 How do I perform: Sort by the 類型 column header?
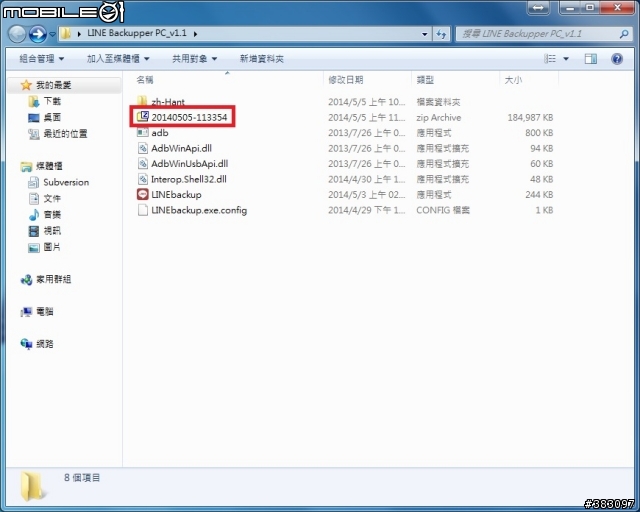(425, 80)
